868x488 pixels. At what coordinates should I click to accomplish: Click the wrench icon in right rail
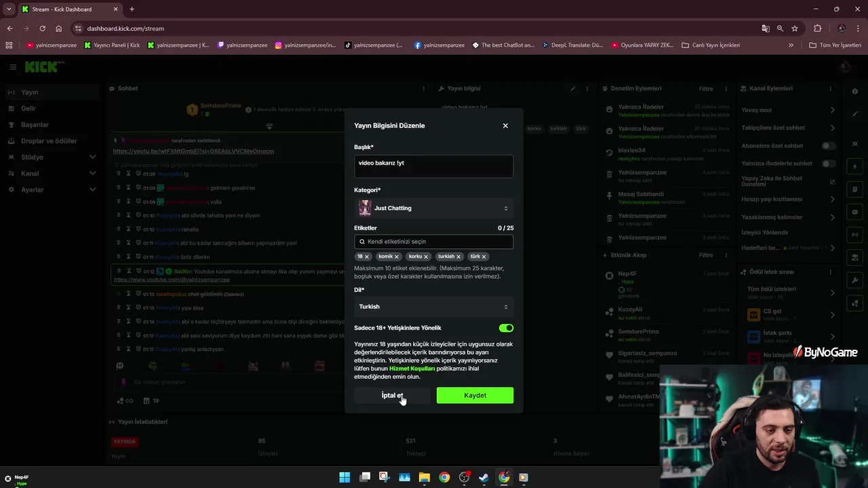pos(854,280)
